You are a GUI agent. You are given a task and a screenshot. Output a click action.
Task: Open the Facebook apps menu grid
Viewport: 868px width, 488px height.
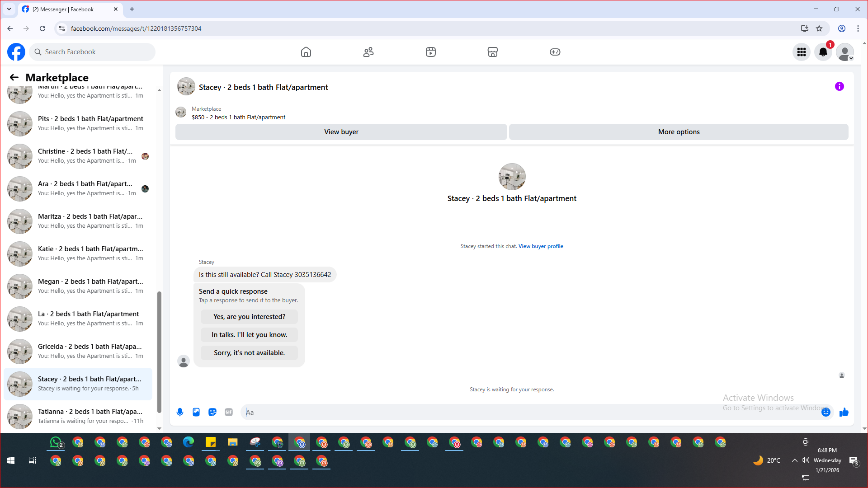click(802, 52)
